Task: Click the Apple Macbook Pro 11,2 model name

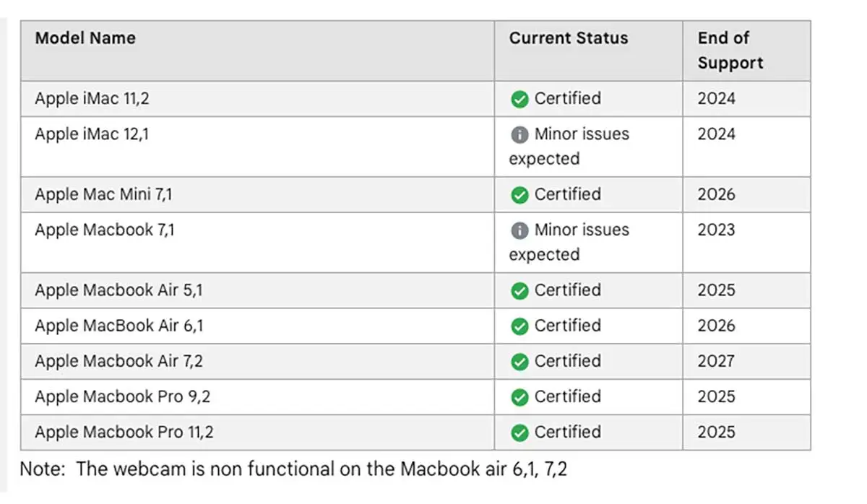Action: (x=124, y=432)
